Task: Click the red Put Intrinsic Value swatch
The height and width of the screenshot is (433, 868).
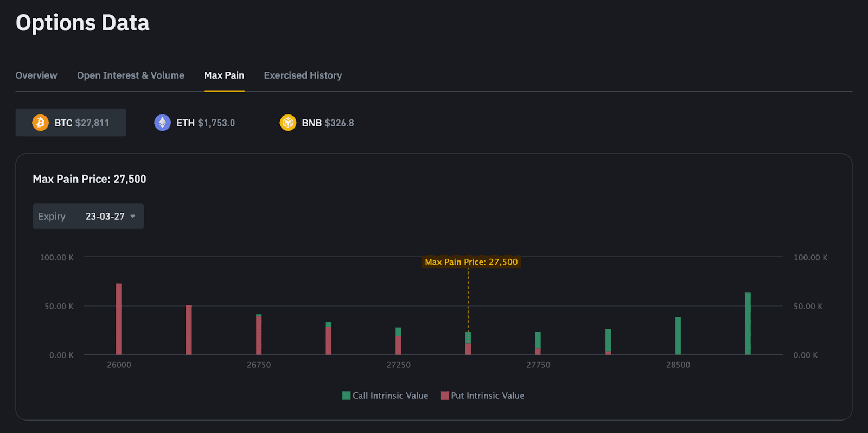Action: pos(445,396)
